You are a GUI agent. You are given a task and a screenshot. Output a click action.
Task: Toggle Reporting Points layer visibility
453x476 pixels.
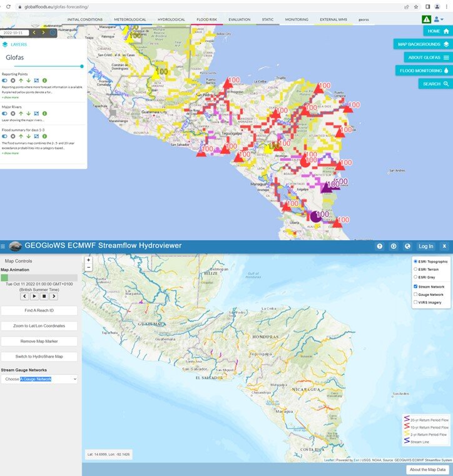(x=4, y=80)
